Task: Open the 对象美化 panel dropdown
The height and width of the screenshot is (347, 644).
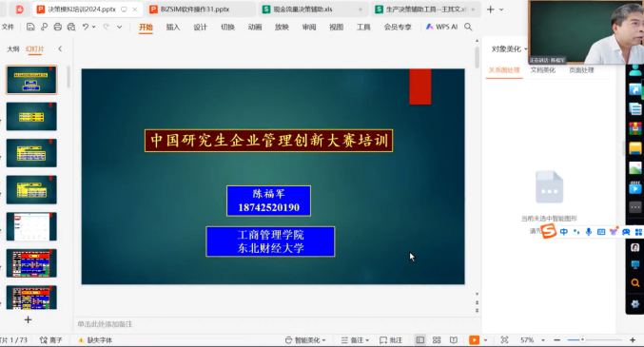Action: (x=509, y=48)
